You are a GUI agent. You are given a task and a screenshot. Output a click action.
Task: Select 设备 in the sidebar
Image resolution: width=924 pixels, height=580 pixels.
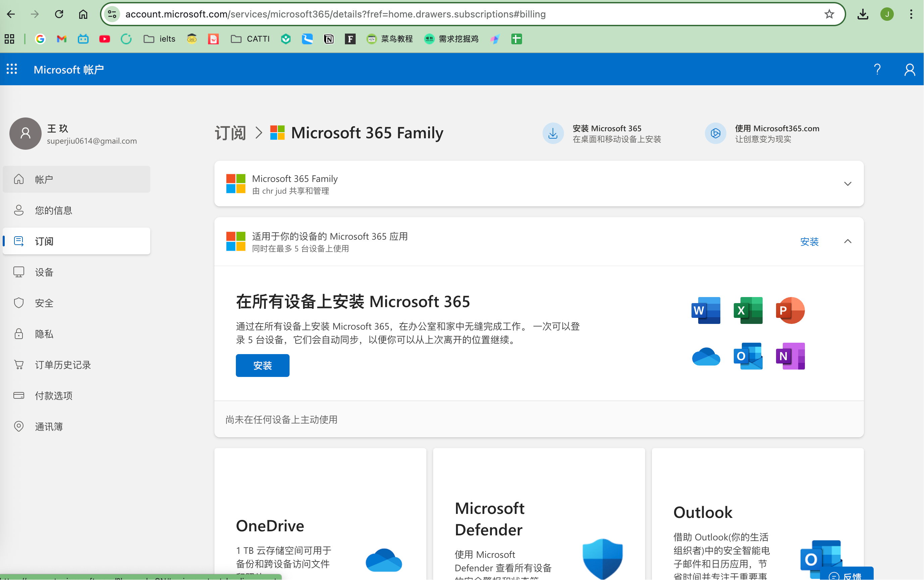click(x=76, y=272)
